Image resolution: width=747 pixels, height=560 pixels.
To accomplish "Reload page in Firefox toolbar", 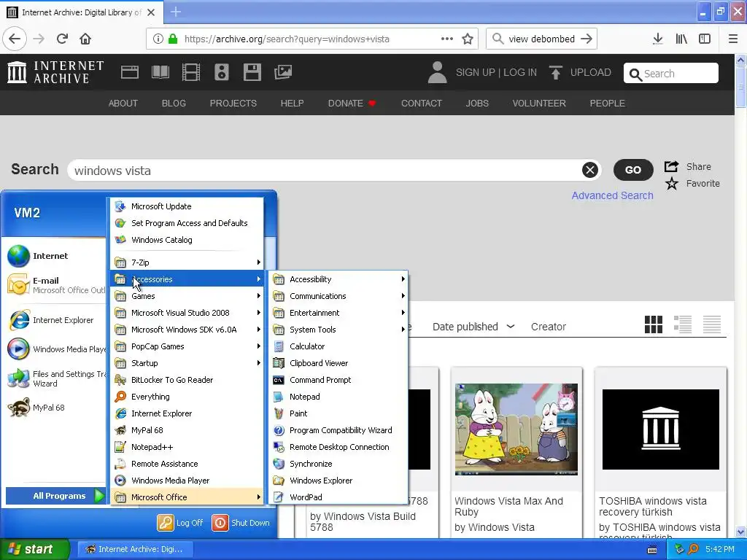I will click(x=62, y=39).
